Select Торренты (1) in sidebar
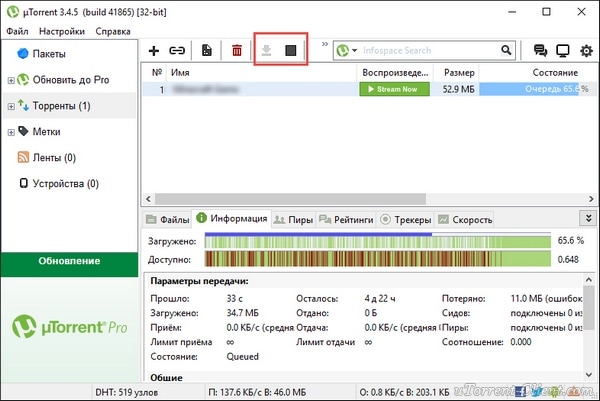Viewport: 600px width, 401px height. point(62,106)
